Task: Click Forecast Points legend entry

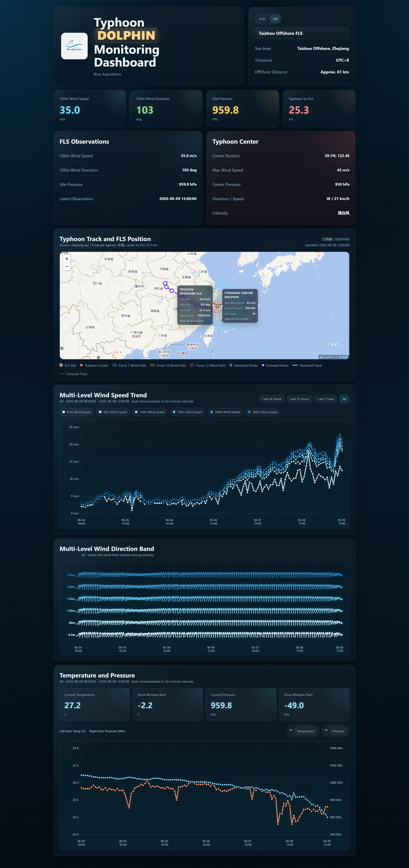Action: [275, 365]
